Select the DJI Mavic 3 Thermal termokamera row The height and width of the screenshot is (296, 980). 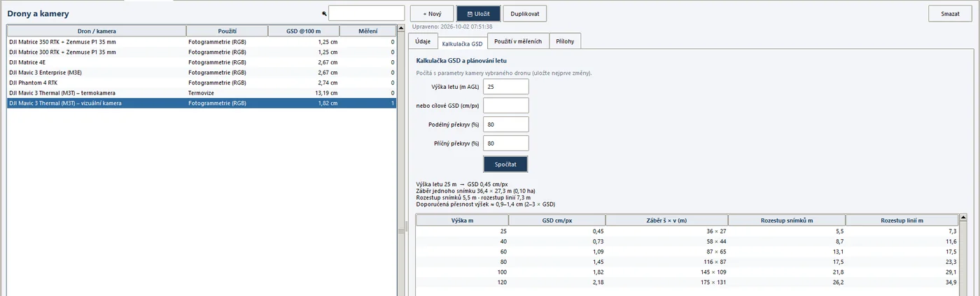[202, 92]
